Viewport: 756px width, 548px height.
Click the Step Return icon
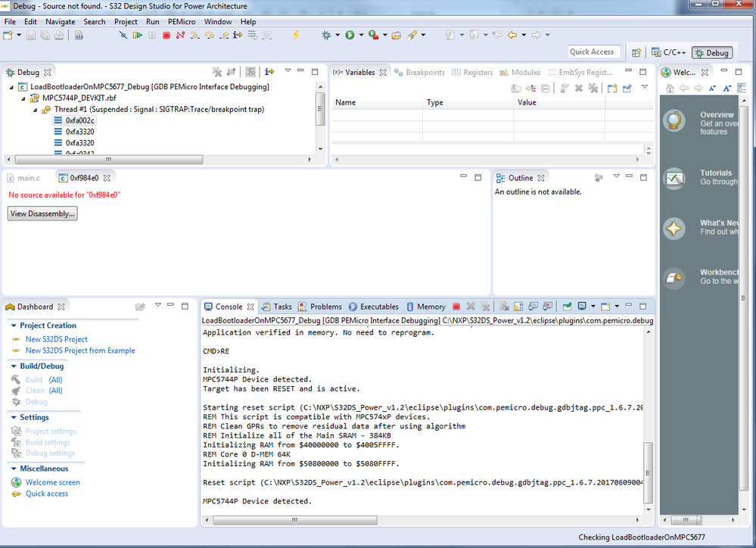pos(224,35)
